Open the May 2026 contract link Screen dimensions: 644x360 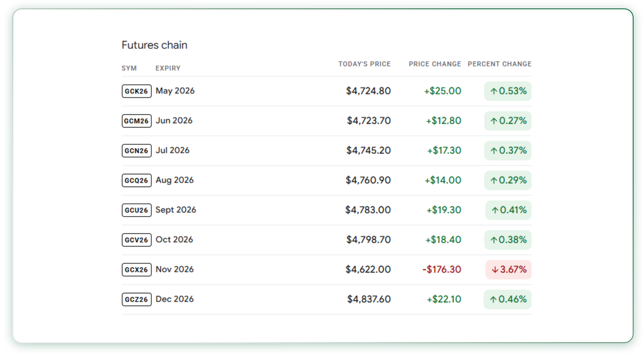pyautogui.click(x=175, y=91)
